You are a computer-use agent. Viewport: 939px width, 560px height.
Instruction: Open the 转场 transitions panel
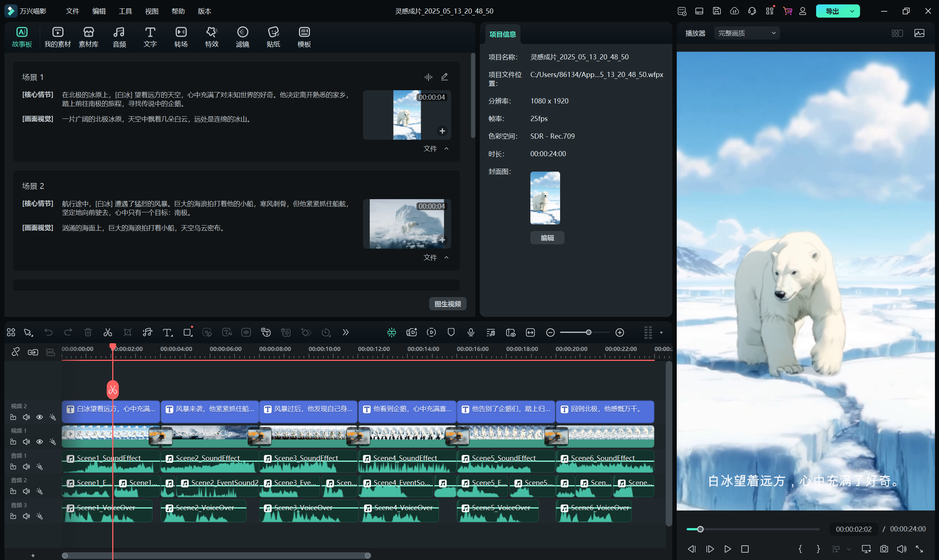point(181,37)
